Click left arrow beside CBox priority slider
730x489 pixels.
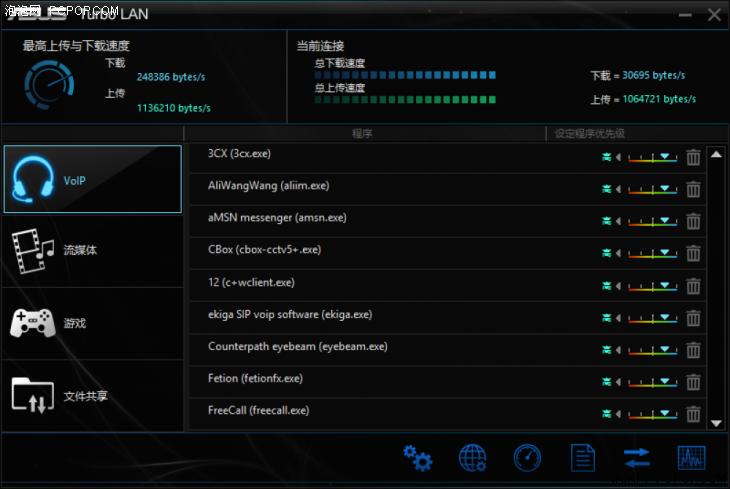click(x=618, y=253)
